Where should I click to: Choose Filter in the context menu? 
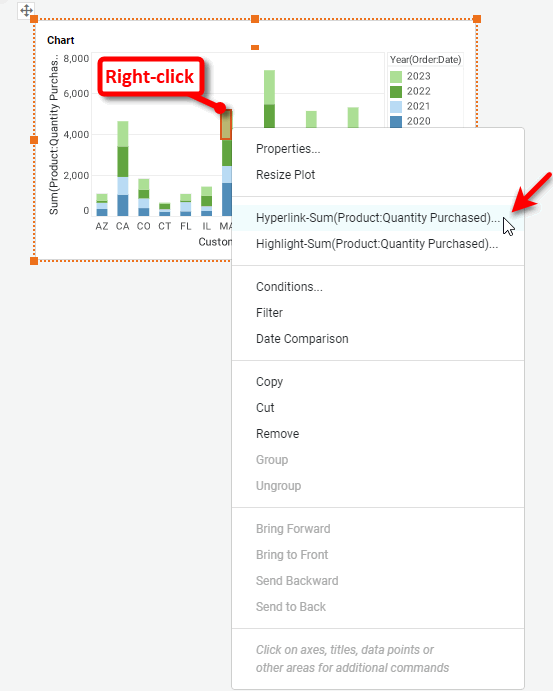pyautogui.click(x=269, y=313)
